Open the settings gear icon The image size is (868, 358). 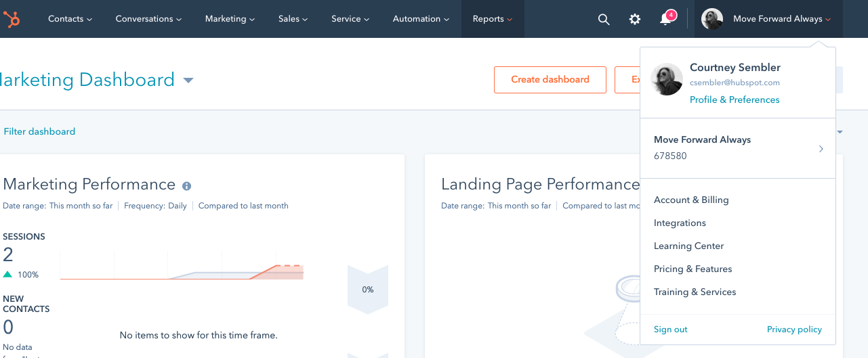pos(635,19)
